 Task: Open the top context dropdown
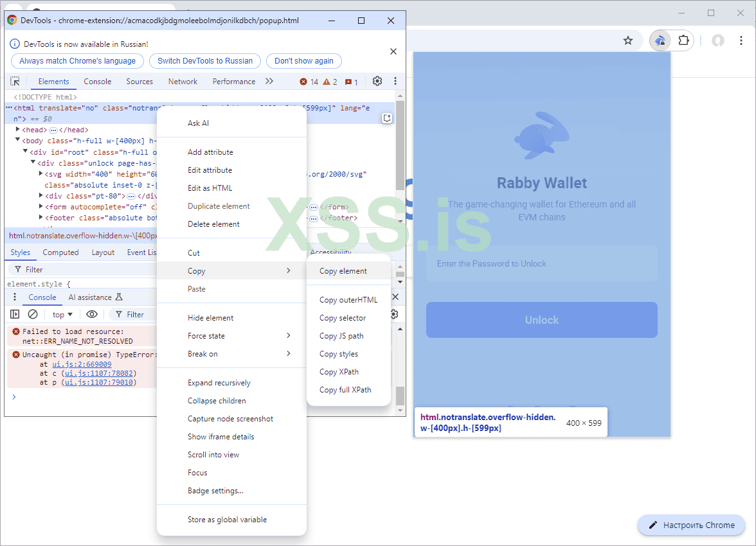62,315
